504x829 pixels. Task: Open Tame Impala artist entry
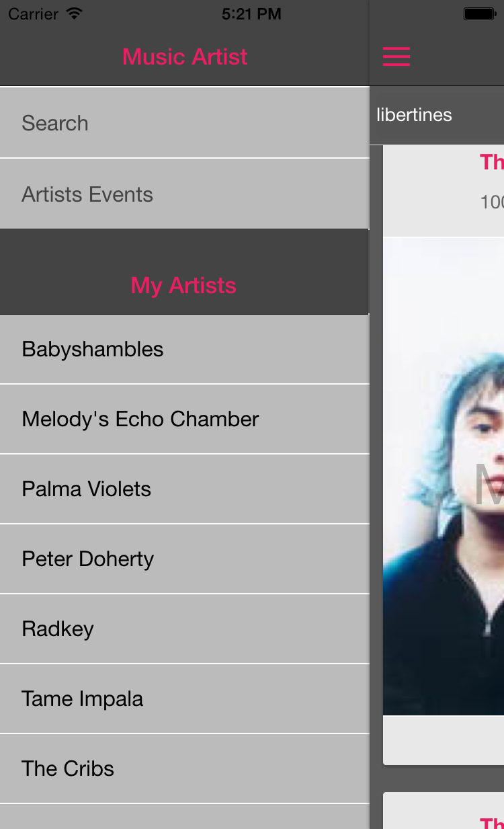coord(184,699)
